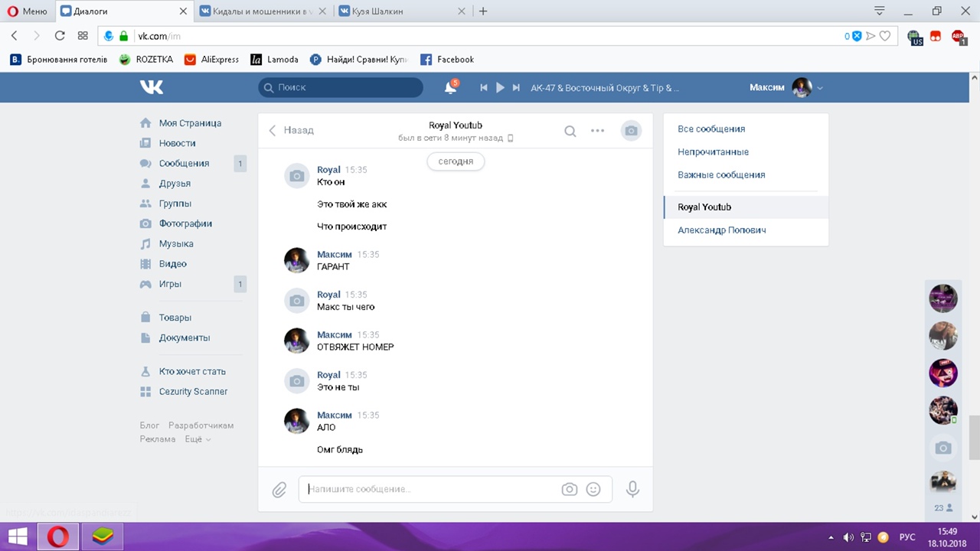Click the paperclip attach file icon
The image size is (980, 551).
coord(279,489)
